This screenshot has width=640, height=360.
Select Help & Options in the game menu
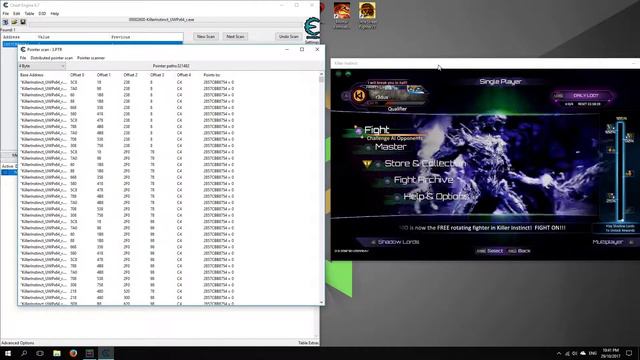pyautogui.click(x=435, y=196)
